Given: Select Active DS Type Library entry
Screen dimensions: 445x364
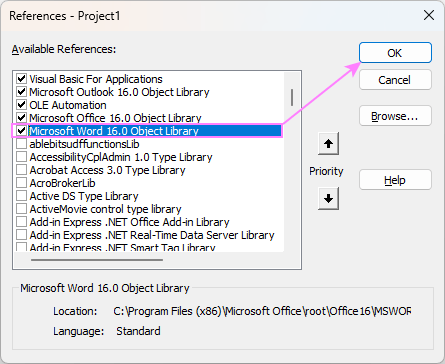Looking at the screenshot, I should (x=84, y=196).
